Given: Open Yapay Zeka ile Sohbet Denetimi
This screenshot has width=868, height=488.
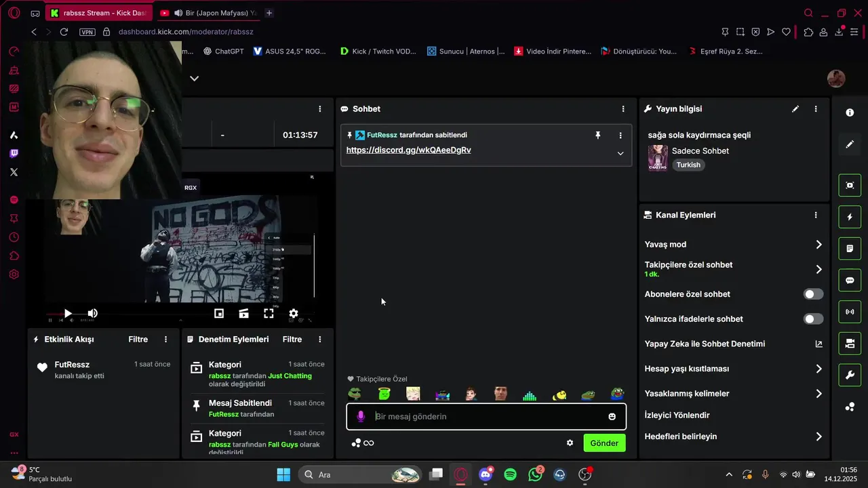Looking at the screenshot, I should pyautogui.click(x=705, y=344).
